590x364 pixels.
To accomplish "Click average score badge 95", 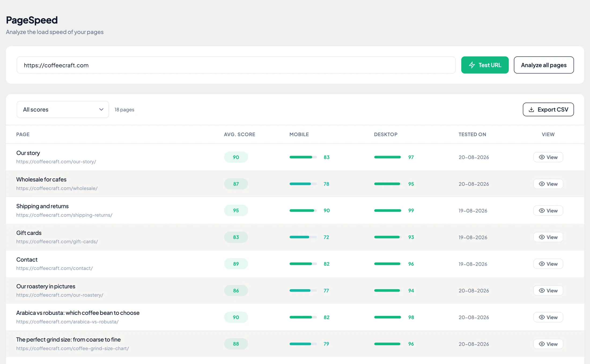I will point(236,210).
